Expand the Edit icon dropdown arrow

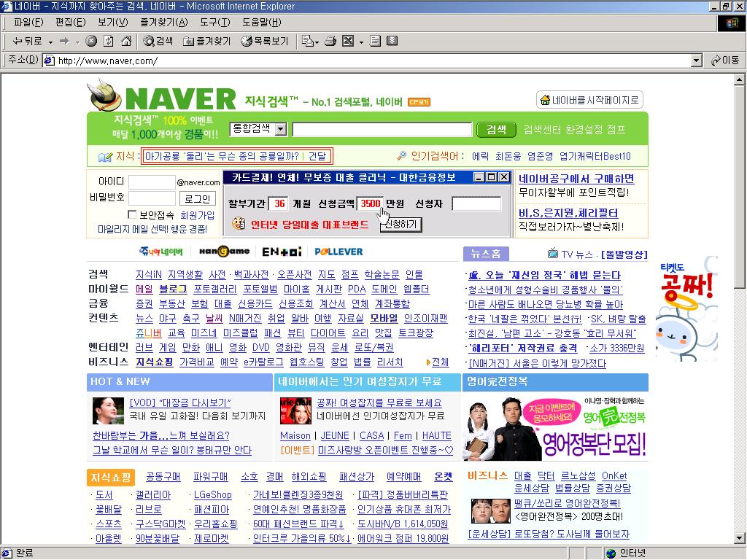(x=361, y=42)
